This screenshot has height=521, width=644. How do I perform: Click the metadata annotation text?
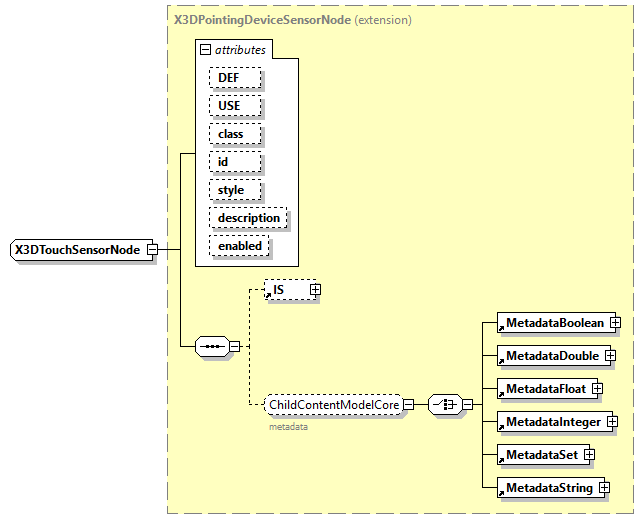pyautogui.click(x=288, y=427)
